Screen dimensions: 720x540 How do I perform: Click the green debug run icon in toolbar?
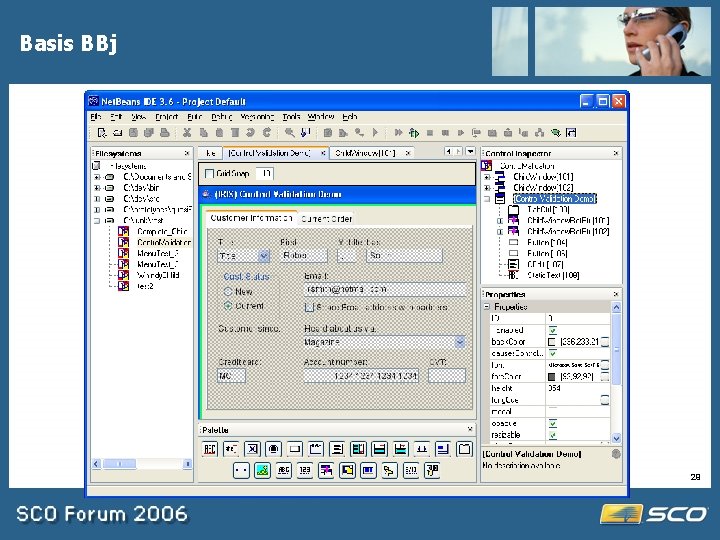pos(414,133)
